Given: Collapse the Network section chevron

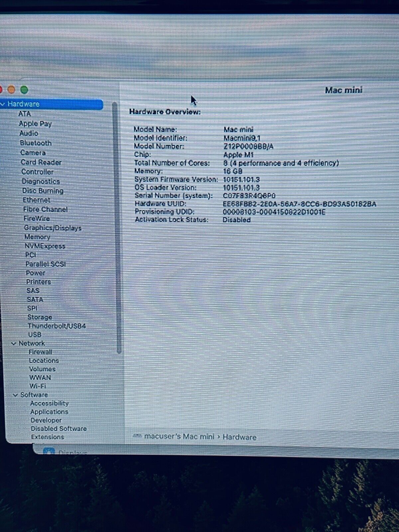Looking at the screenshot, I should [x=14, y=343].
